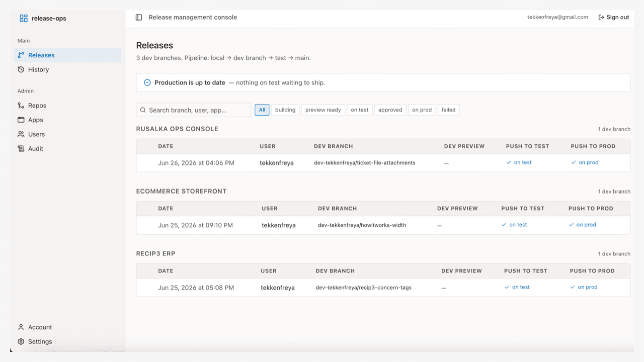Click the RUSALKA OPS CONSOLE heading
The image size is (644, 362).
click(177, 129)
